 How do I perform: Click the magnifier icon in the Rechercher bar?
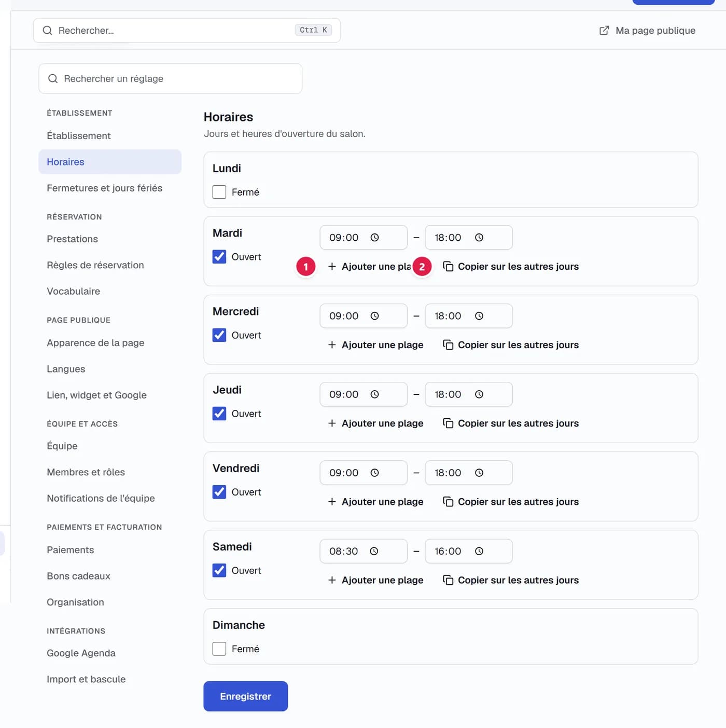pos(47,31)
